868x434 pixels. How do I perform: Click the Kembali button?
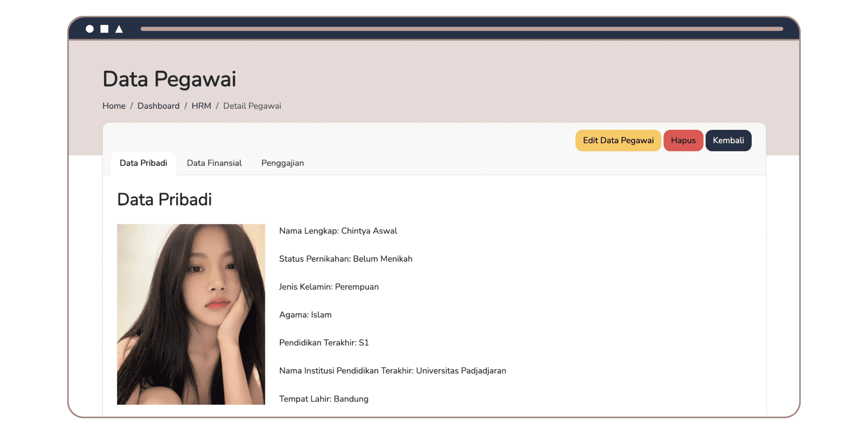click(728, 141)
